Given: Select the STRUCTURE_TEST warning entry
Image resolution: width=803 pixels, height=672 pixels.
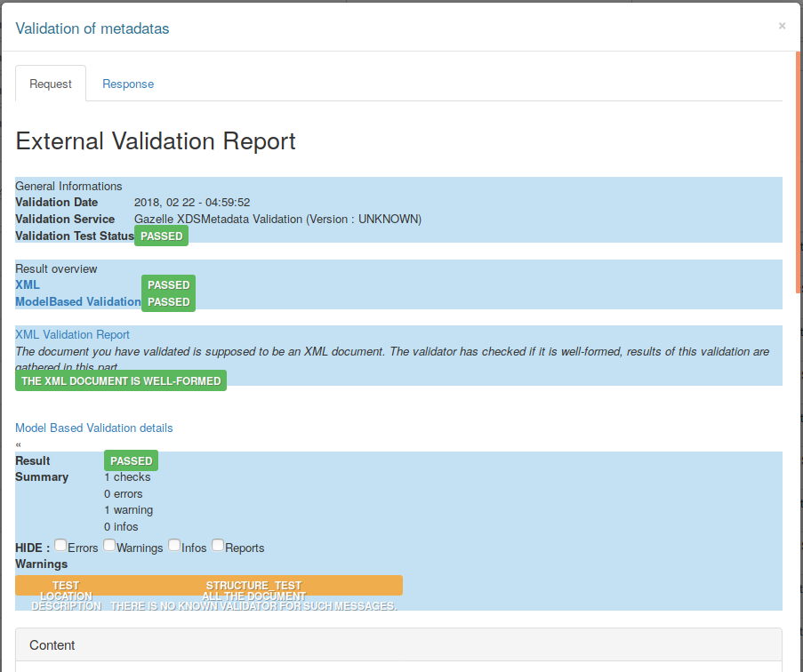Looking at the screenshot, I should (x=253, y=586).
